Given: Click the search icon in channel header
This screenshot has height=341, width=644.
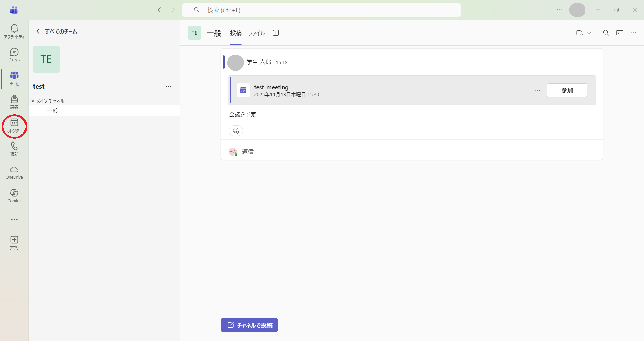Looking at the screenshot, I should click(606, 33).
